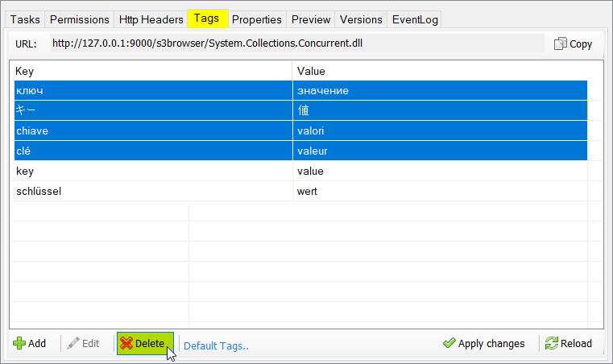Click the Add button label
The height and width of the screenshot is (364, 613).
(x=37, y=343)
